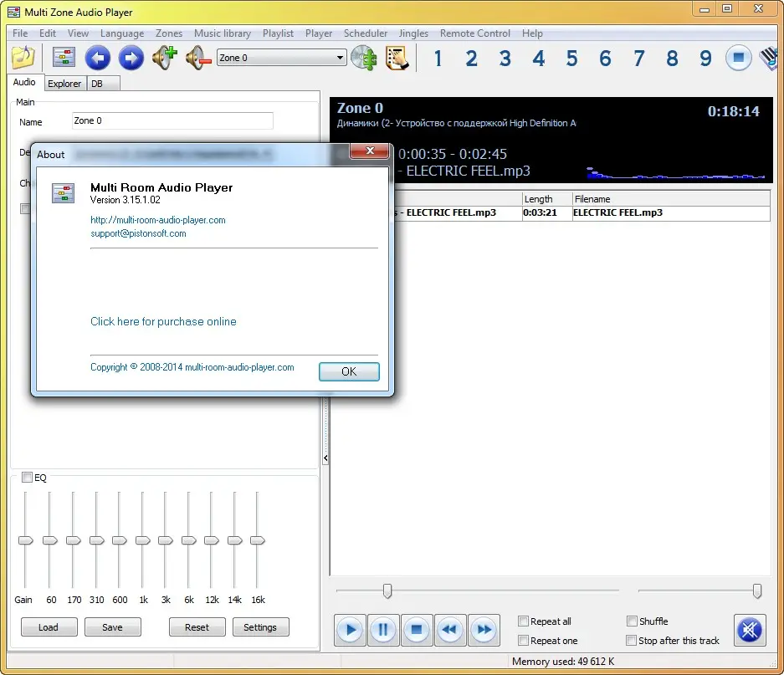Click the Gain slider handle
The height and width of the screenshot is (675, 784).
(x=25, y=540)
